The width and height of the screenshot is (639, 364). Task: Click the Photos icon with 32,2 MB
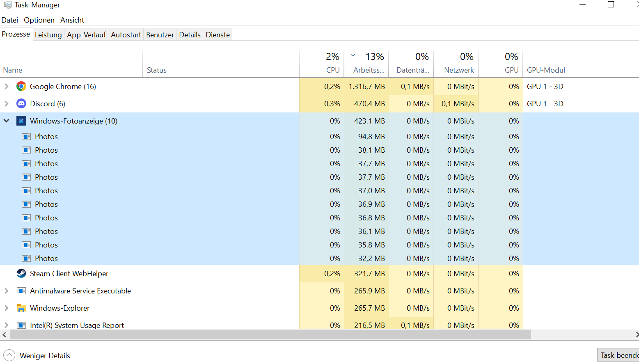26,258
